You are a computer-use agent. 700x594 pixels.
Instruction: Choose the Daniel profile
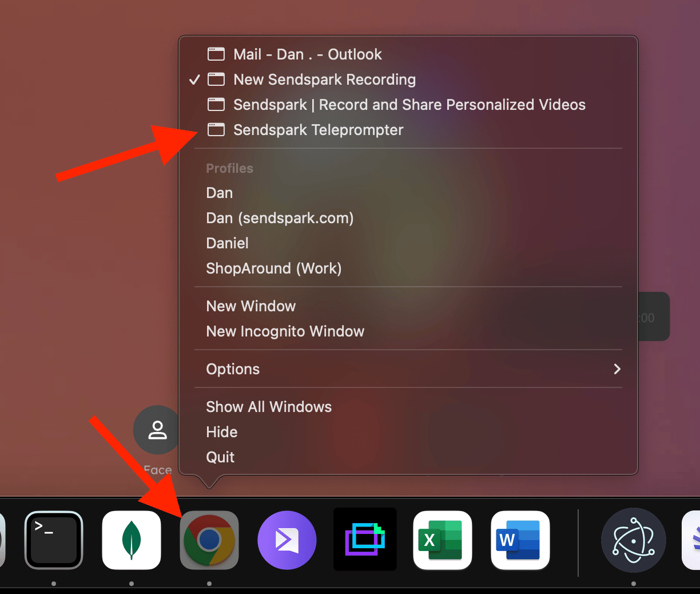(x=408, y=243)
